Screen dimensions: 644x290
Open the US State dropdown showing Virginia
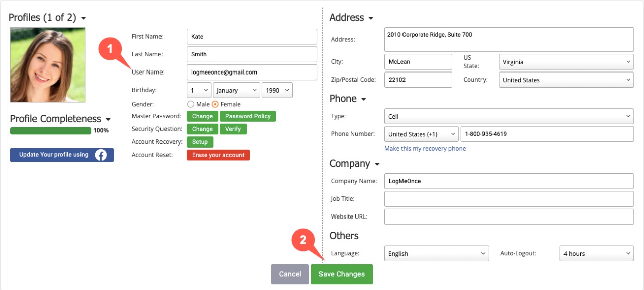(566, 62)
